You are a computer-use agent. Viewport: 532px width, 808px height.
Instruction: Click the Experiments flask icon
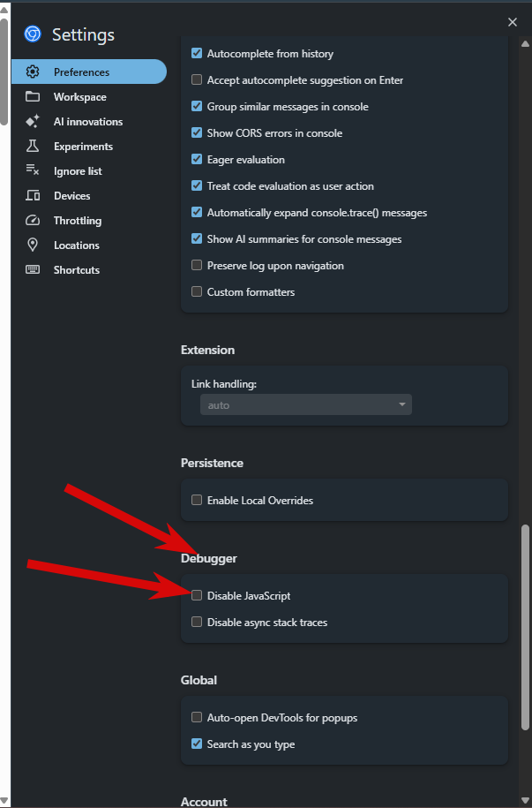click(x=33, y=147)
